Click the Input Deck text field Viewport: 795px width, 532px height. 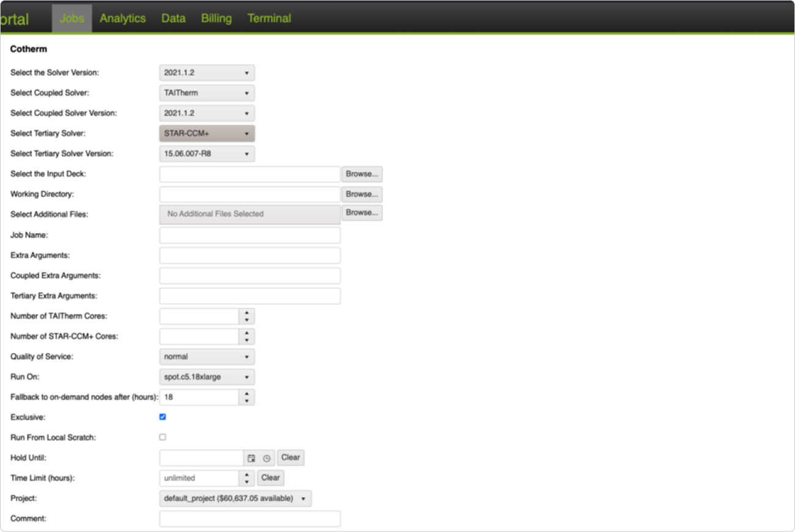tap(250, 174)
